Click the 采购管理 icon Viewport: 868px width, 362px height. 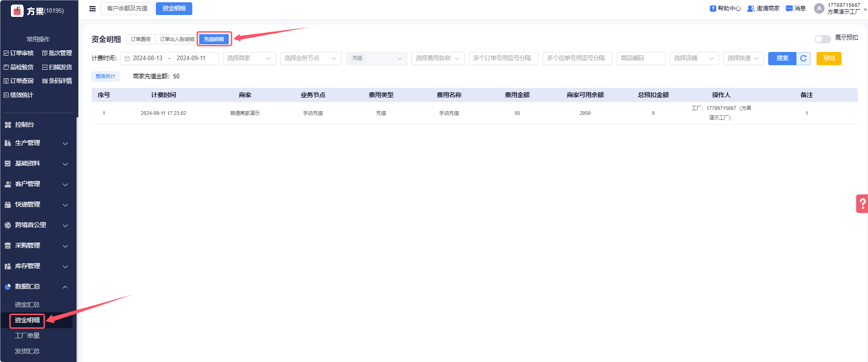point(8,246)
